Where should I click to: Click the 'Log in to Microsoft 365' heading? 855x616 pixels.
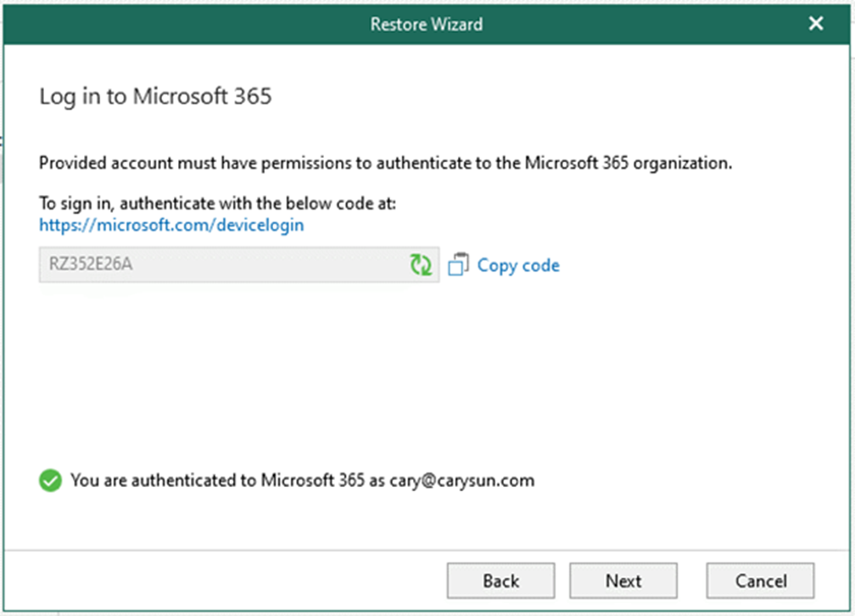click(155, 97)
